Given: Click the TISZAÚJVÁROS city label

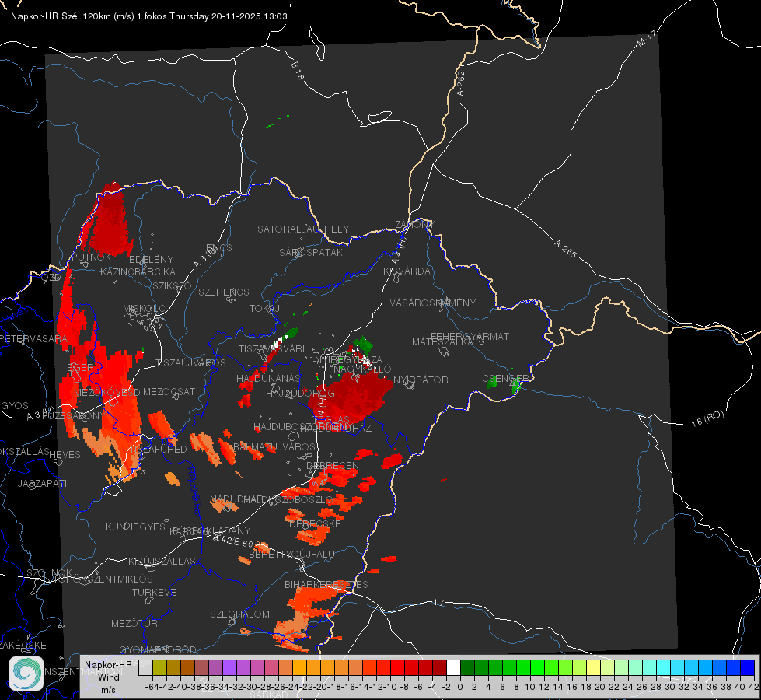Looking at the screenshot, I should [190, 363].
